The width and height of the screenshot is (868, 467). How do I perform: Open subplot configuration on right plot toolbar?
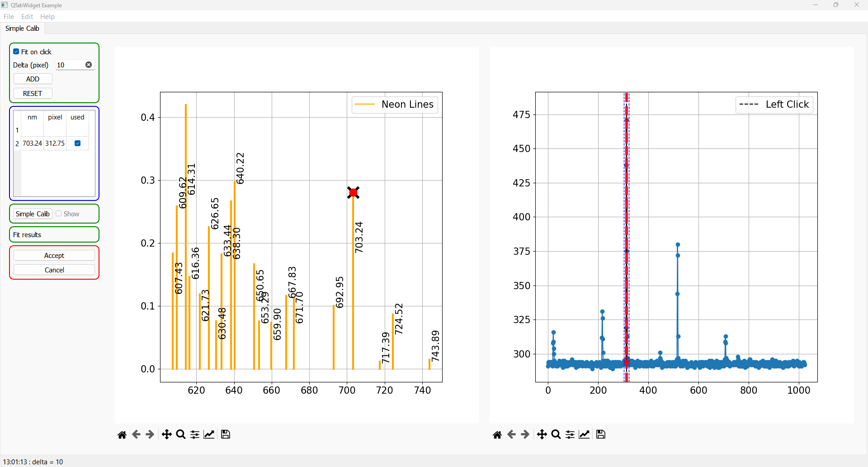tap(571, 434)
